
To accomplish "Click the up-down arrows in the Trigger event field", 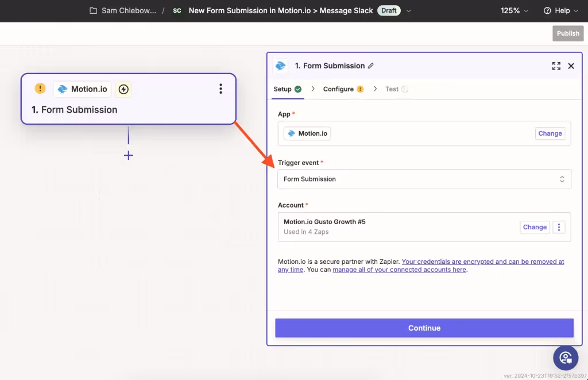I will (562, 179).
